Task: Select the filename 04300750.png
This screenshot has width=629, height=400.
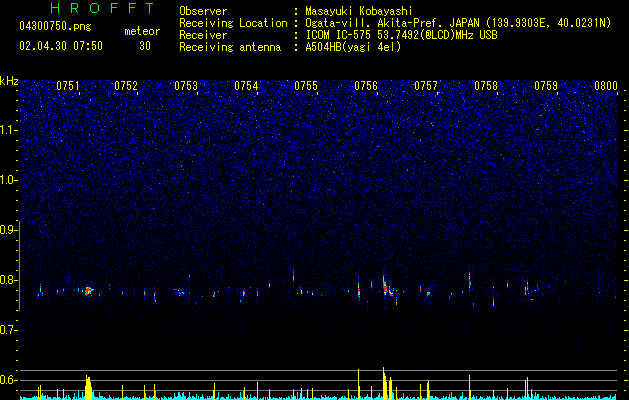Action: 55,27
